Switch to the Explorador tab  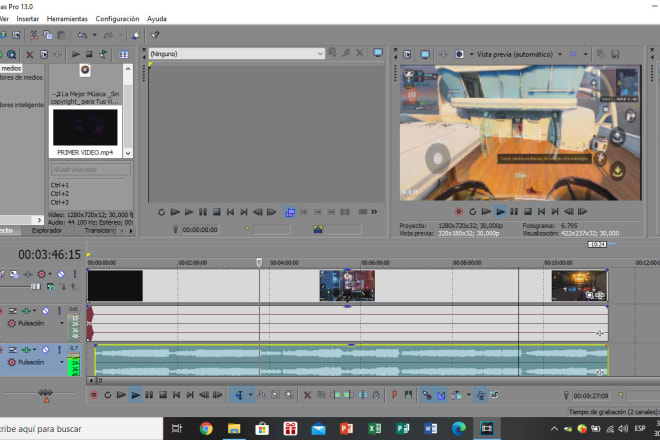[47, 231]
